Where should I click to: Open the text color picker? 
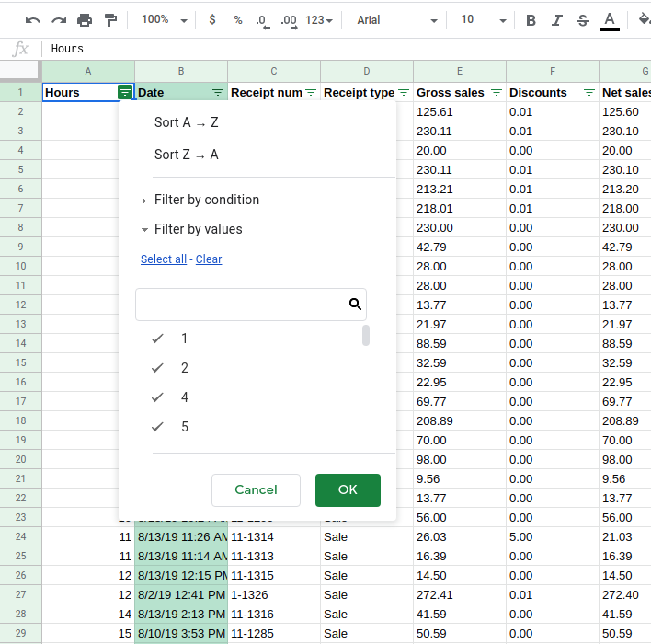(x=610, y=19)
